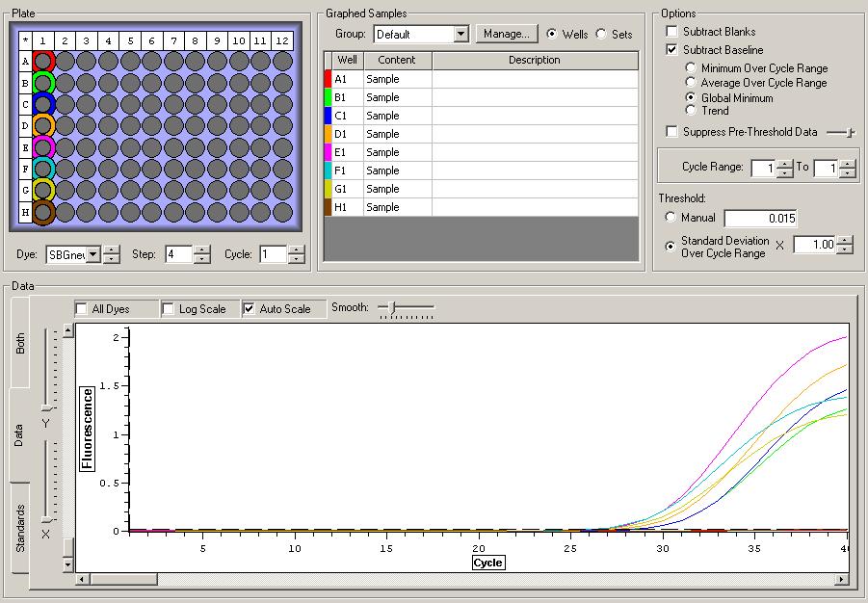Screen dimensions: 868x603
Task: Click the Standard Deviation multiplier spinner
Action: [x=845, y=245]
